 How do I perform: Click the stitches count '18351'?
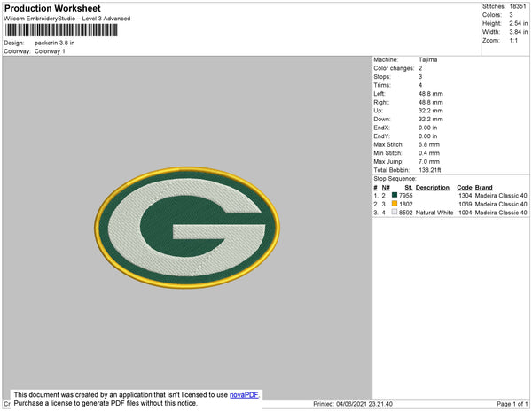click(518, 6)
